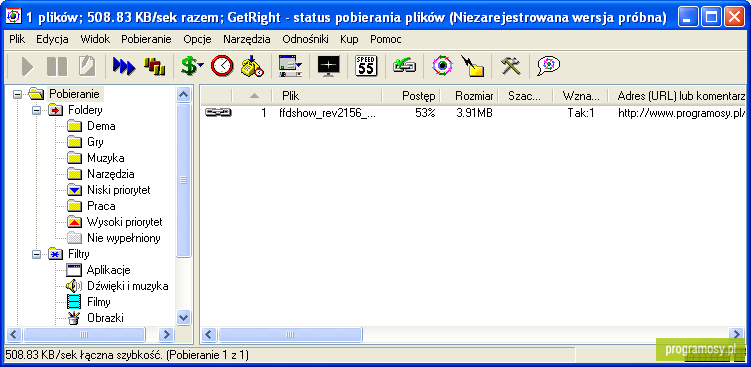Open the Widok menu

[x=95, y=39]
